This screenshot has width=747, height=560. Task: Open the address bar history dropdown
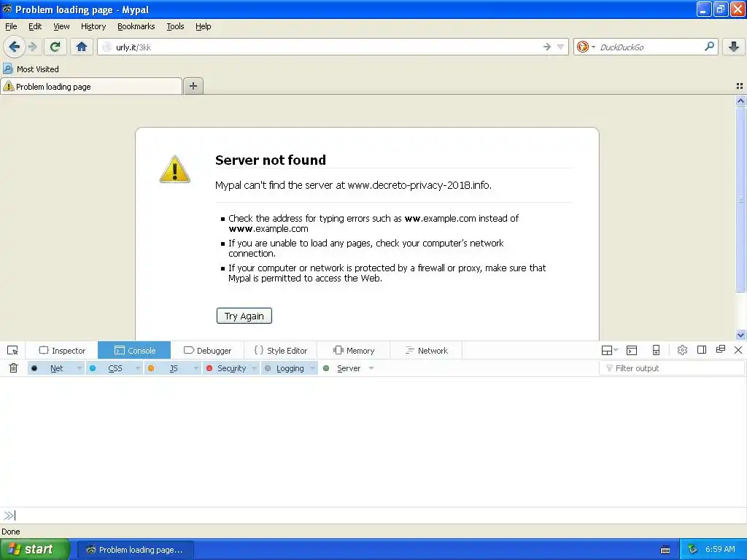[x=561, y=47]
